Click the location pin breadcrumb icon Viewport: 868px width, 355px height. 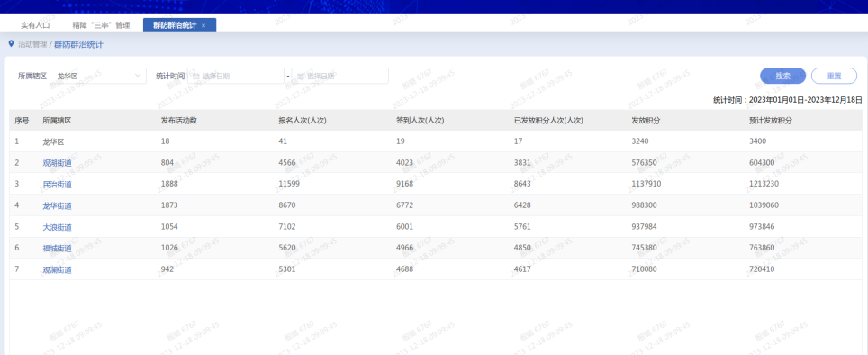pyautogui.click(x=11, y=44)
